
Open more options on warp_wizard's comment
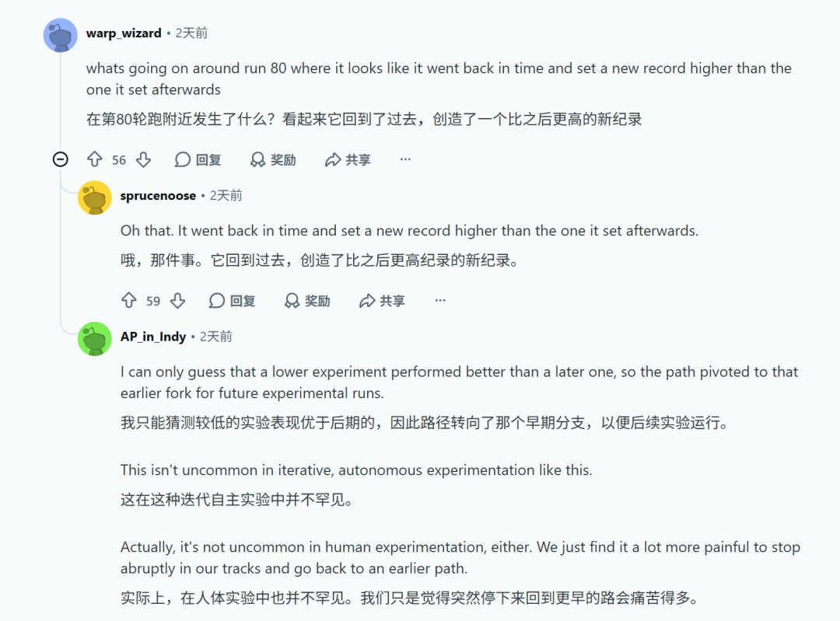tap(405, 159)
